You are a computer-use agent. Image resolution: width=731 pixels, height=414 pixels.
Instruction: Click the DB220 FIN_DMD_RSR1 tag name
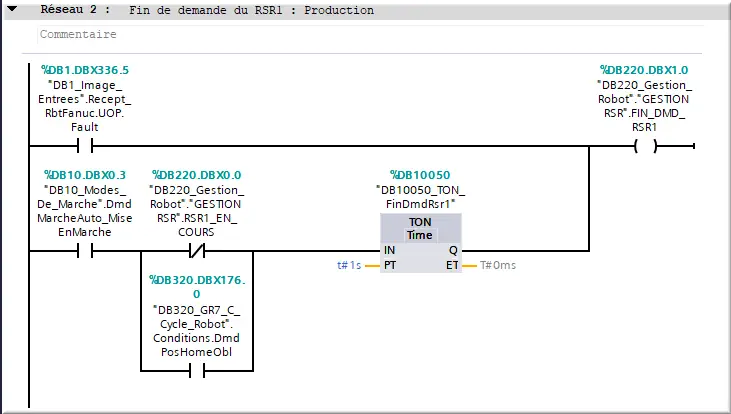(x=644, y=106)
